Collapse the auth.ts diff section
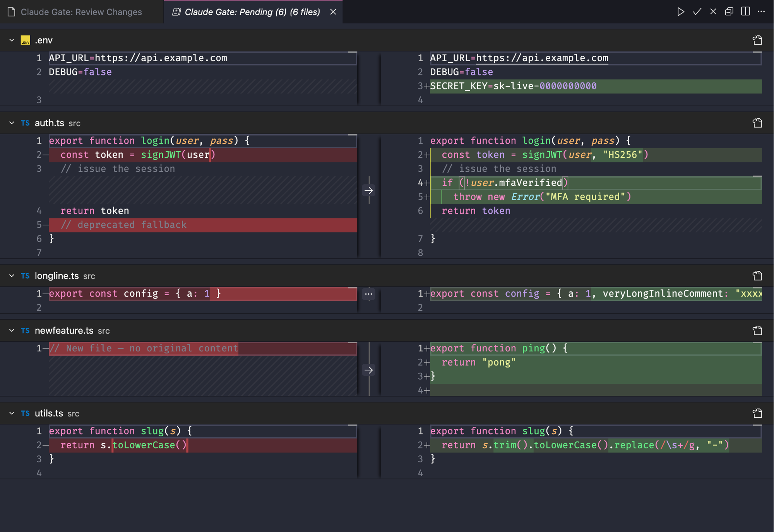The height and width of the screenshot is (532, 774). pyautogui.click(x=12, y=123)
